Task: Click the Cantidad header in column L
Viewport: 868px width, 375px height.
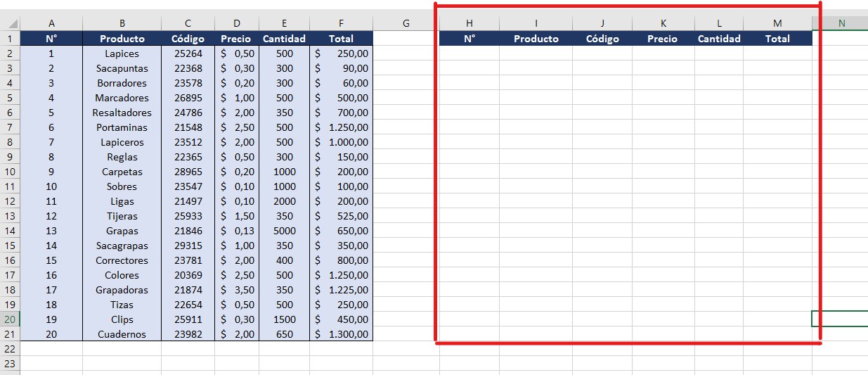Action: pyautogui.click(x=719, y=39)
